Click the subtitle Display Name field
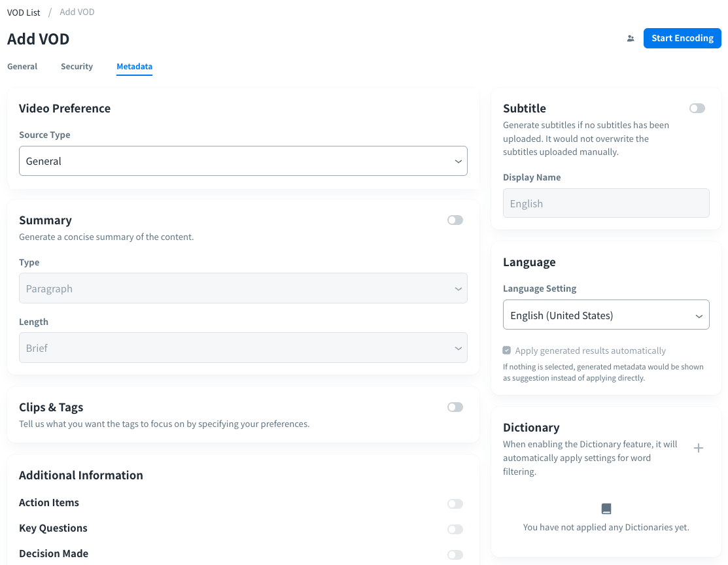728x565 pixels. [606, 203]
